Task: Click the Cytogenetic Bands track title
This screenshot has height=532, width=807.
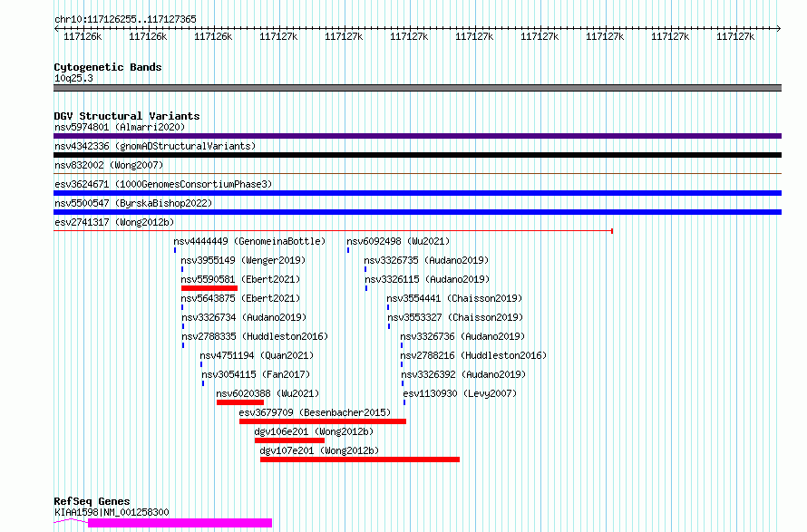Action: [x=108, y=67]
